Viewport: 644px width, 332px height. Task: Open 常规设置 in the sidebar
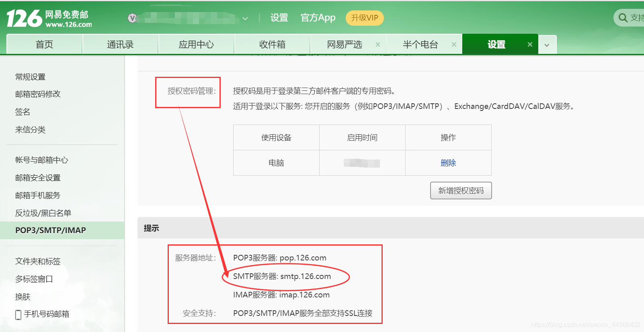click(30, 77)
